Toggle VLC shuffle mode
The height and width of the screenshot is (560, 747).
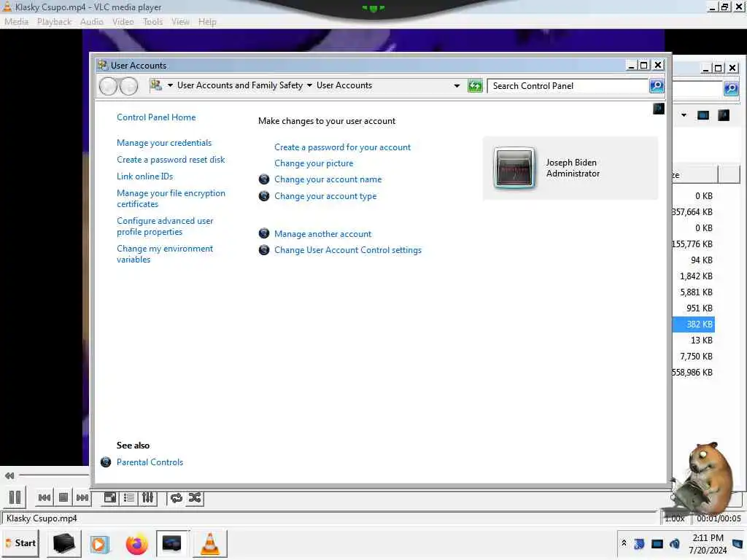click(x=195, y=497)
